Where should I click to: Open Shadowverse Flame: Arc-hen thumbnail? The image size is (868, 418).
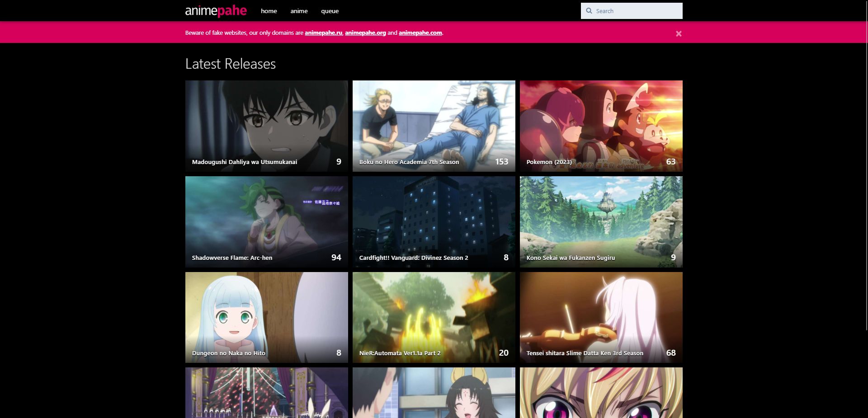267,222
